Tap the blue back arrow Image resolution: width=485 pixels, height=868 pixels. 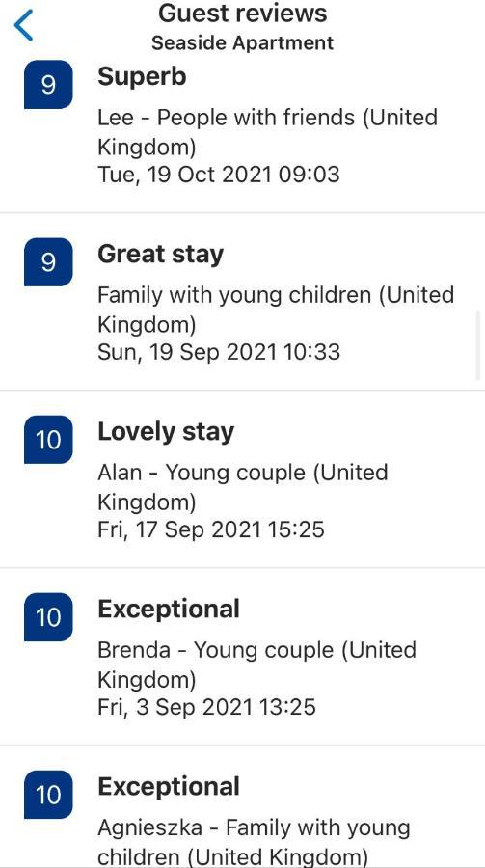pos(23,25)
